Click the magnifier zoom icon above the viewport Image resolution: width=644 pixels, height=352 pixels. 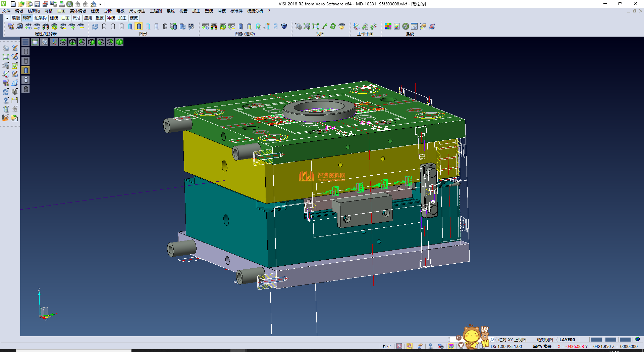pyautogui.click(x=44, y=42)
